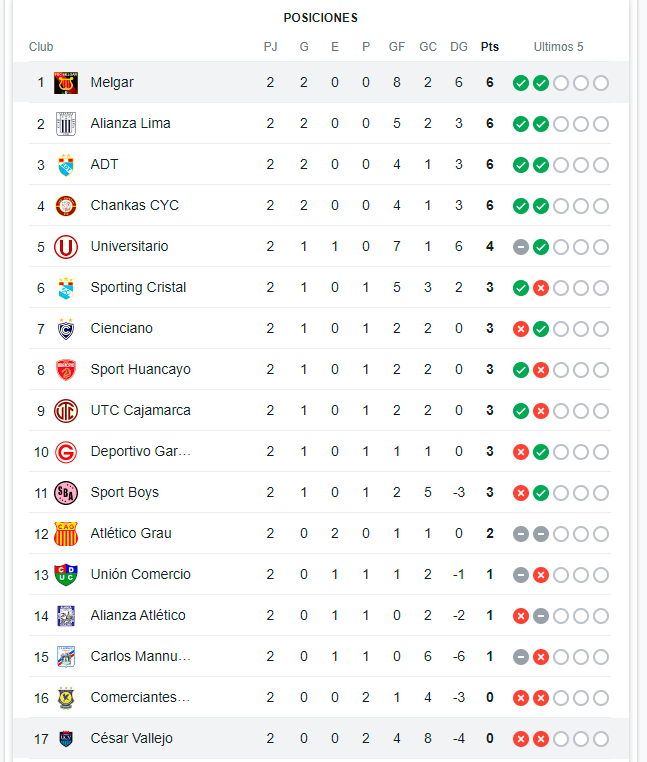647x762 pixels.
Task: Click the Sport Boys crest icon
Action: tap(66, 493)
